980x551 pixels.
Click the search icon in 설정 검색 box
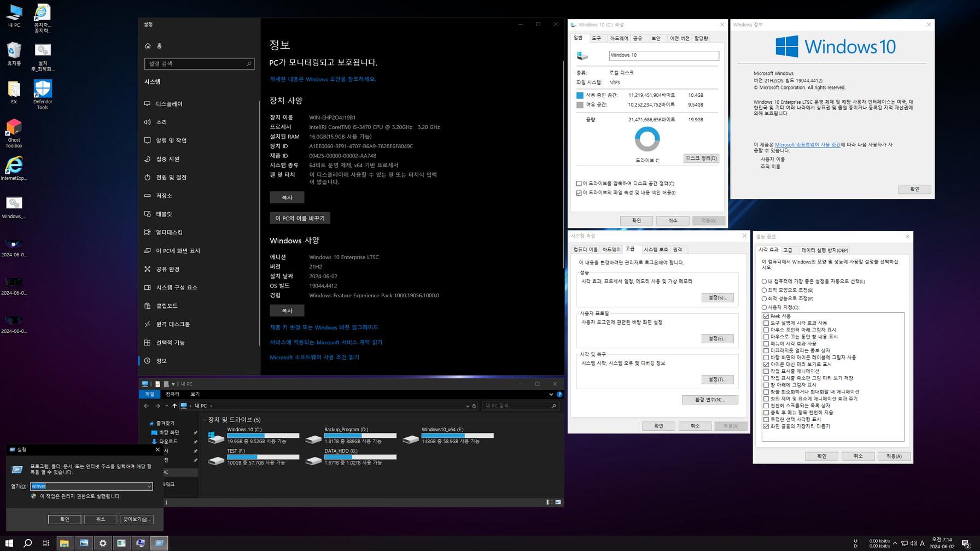249,64
